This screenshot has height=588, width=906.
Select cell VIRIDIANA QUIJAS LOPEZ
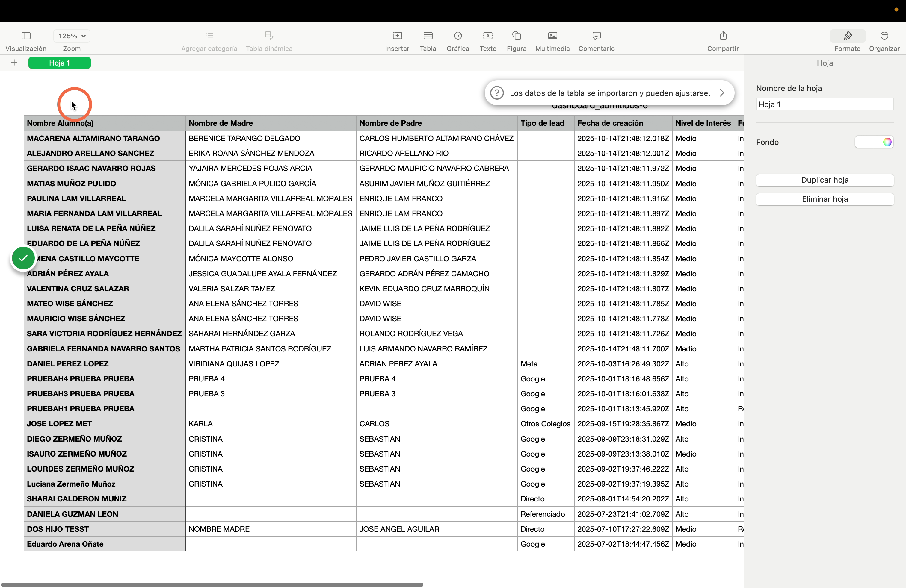click(x=271, y=363)
